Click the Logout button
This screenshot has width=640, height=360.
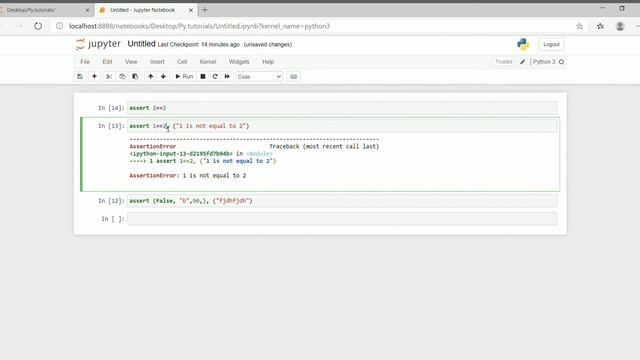pyautogui.click(x=551, y=44)
